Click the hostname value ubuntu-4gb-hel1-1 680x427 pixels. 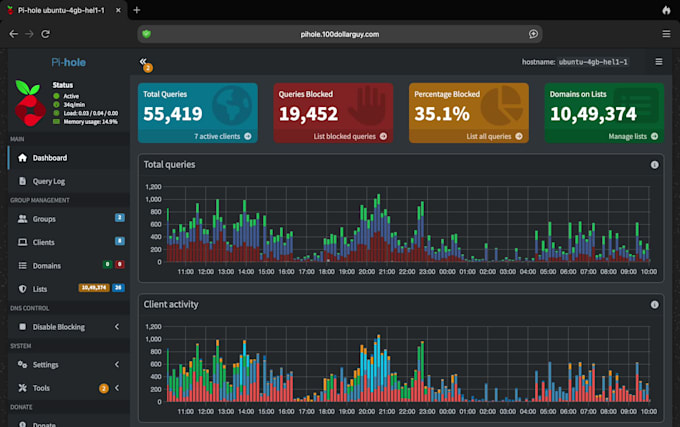coord(593,62)
